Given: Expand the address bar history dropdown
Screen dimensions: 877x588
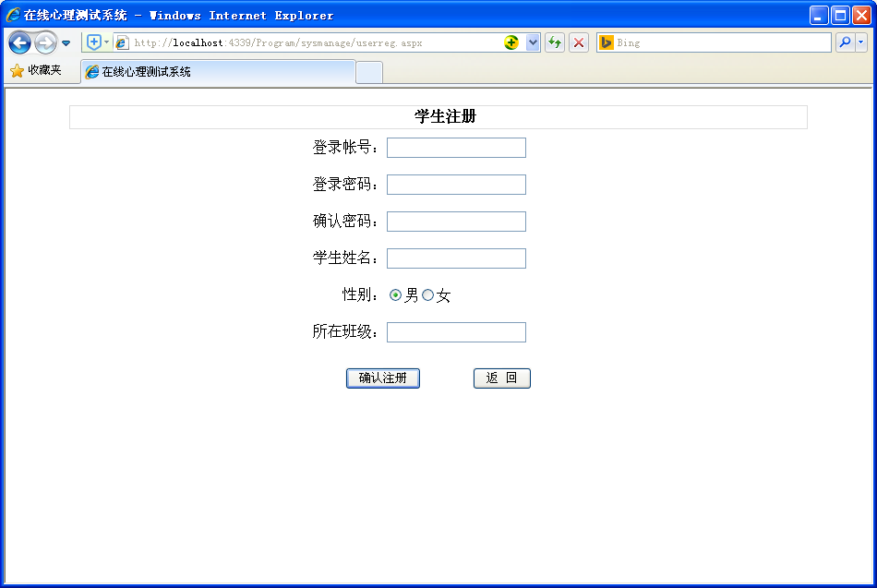Looking at the screenshot, I should tap(533, 42).
